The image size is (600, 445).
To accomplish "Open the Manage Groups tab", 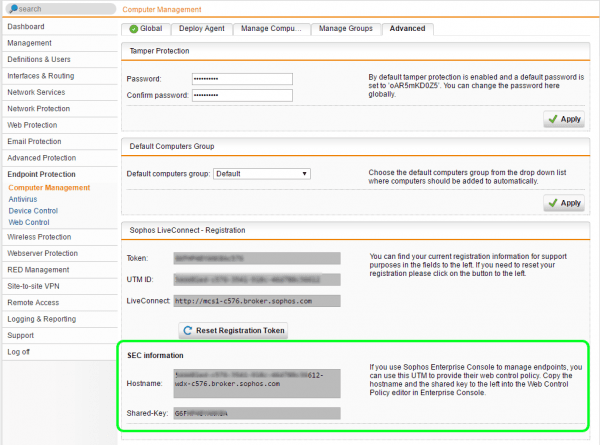I will [x=346, y=29].
